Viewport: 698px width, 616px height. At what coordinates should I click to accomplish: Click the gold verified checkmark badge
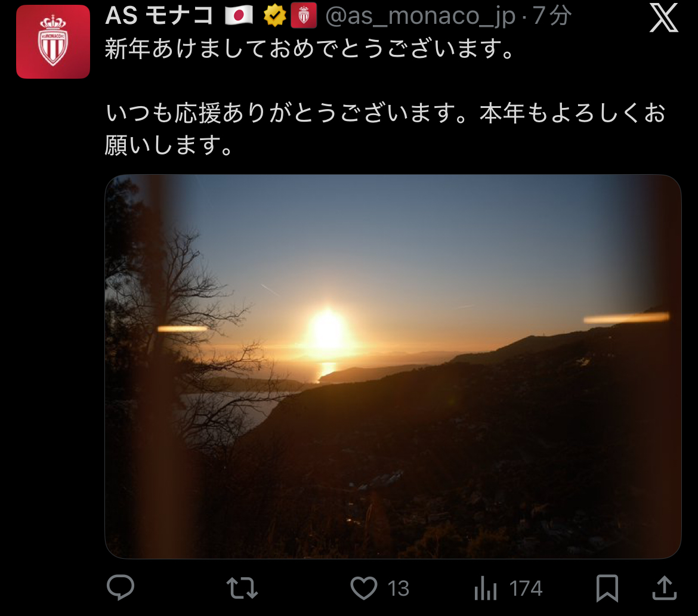pyautogui.click(x=274, y=16)
